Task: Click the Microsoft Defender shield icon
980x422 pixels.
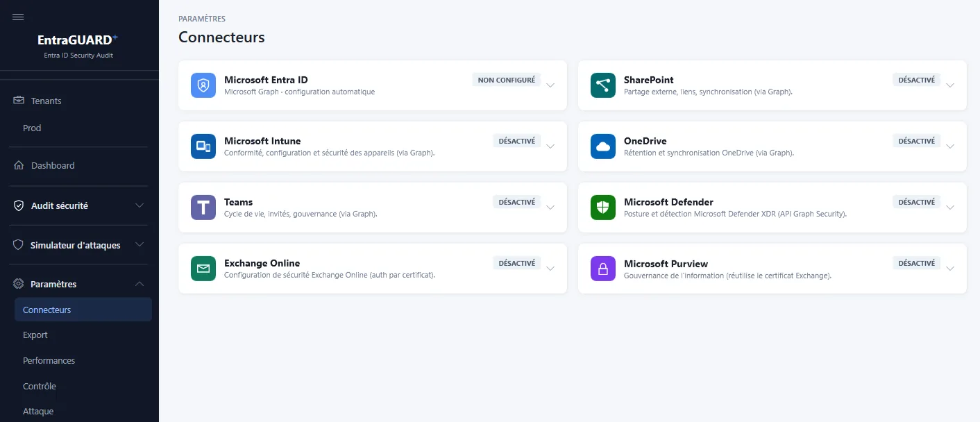Action: (603, 208)
